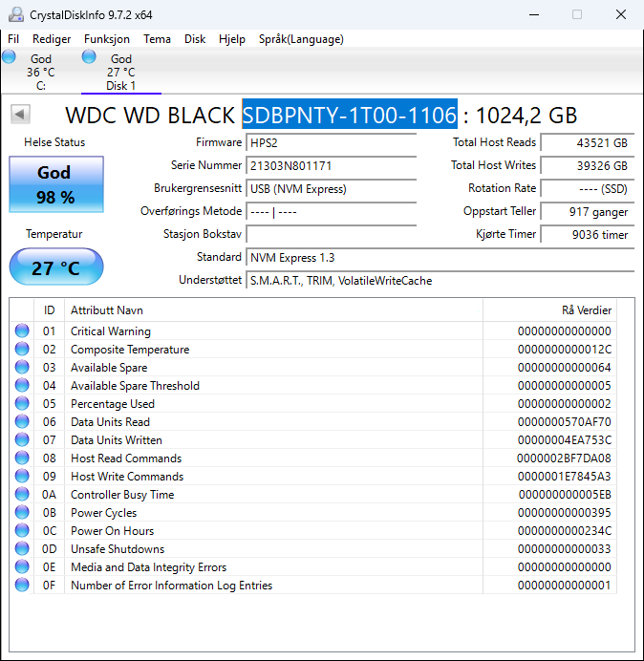Click the Helse Status label

click(x=54, y=142)
